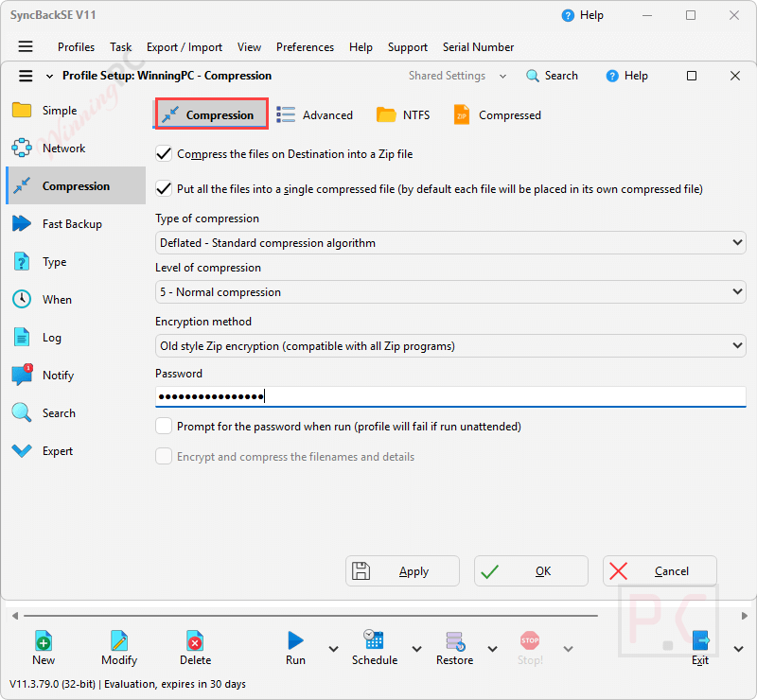The width and height of the screenshot is (757, 700).
Task: Click inside the Password field
Action: coord(378,395)
